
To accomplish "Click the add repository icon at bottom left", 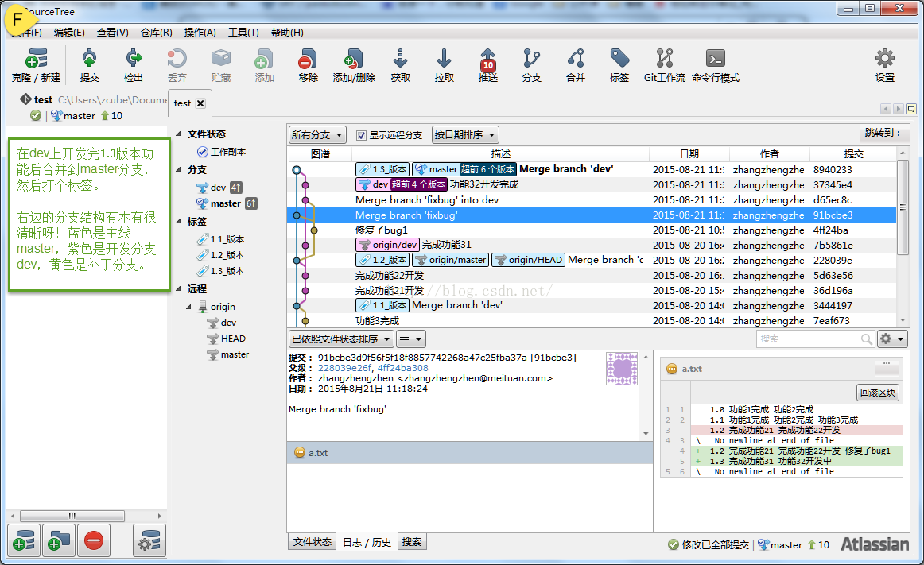I will coord(24,540).
